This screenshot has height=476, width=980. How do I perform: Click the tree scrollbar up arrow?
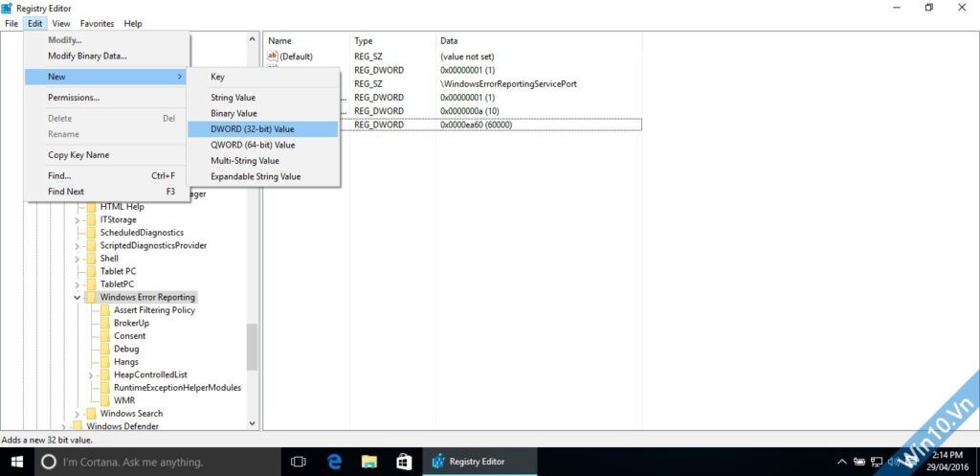click(253, 38)
